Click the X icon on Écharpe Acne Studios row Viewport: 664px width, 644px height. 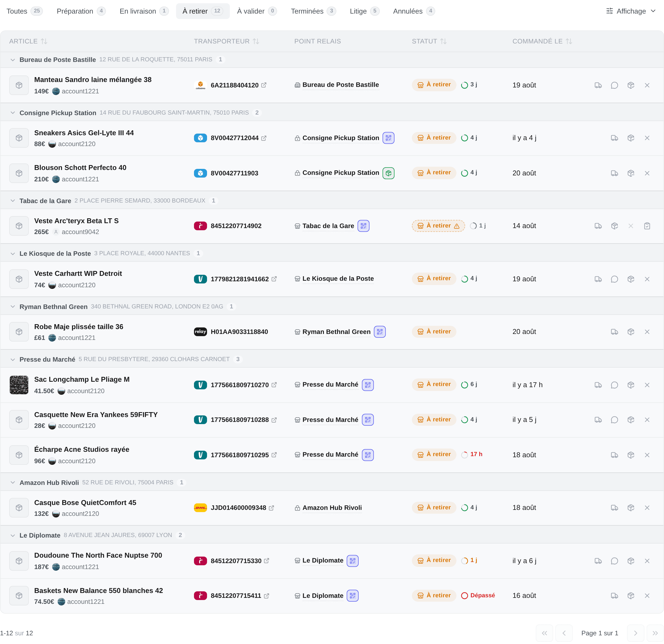pyautogui.click(x=647, y=455)
